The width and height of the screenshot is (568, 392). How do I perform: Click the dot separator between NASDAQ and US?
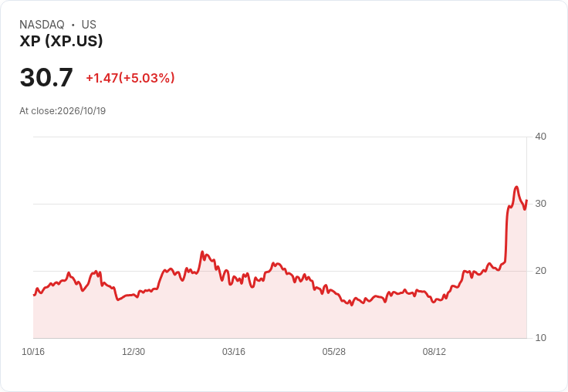point(73,25)
